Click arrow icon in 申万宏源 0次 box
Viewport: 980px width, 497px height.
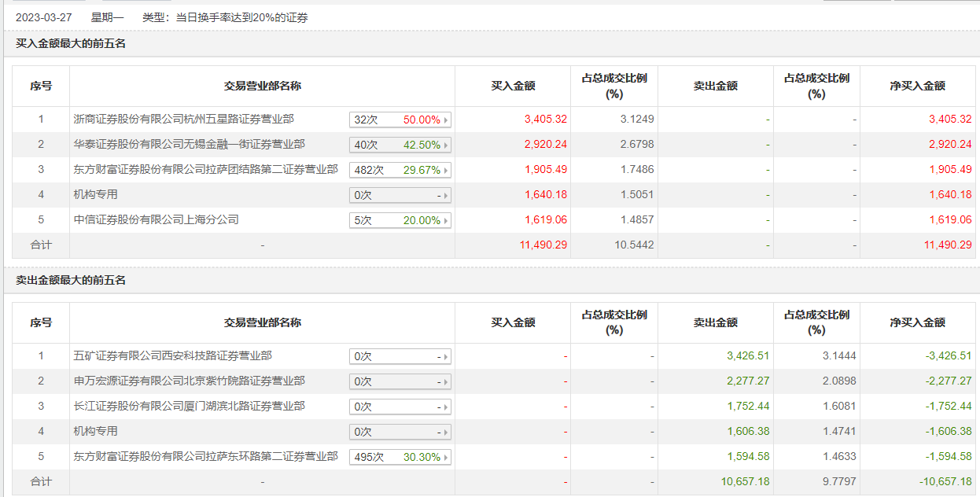tap(446, 382)
